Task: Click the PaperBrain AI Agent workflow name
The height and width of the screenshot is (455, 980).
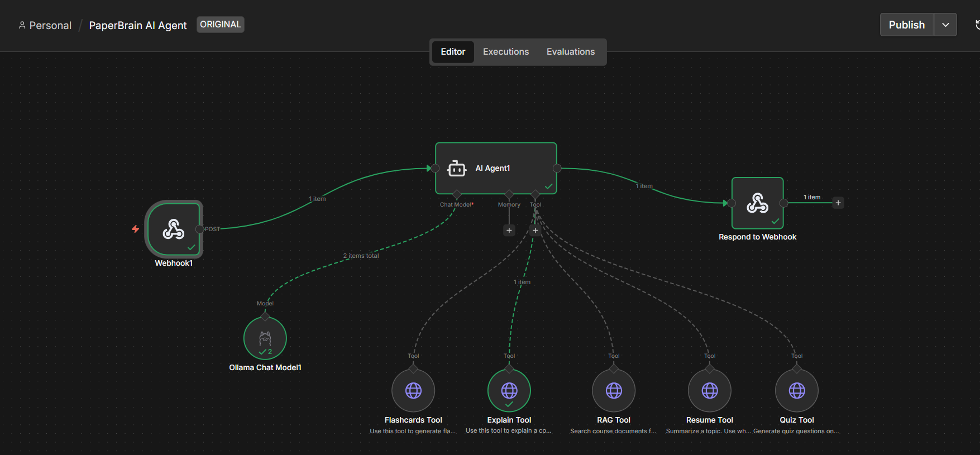Action: coord(138,25)
